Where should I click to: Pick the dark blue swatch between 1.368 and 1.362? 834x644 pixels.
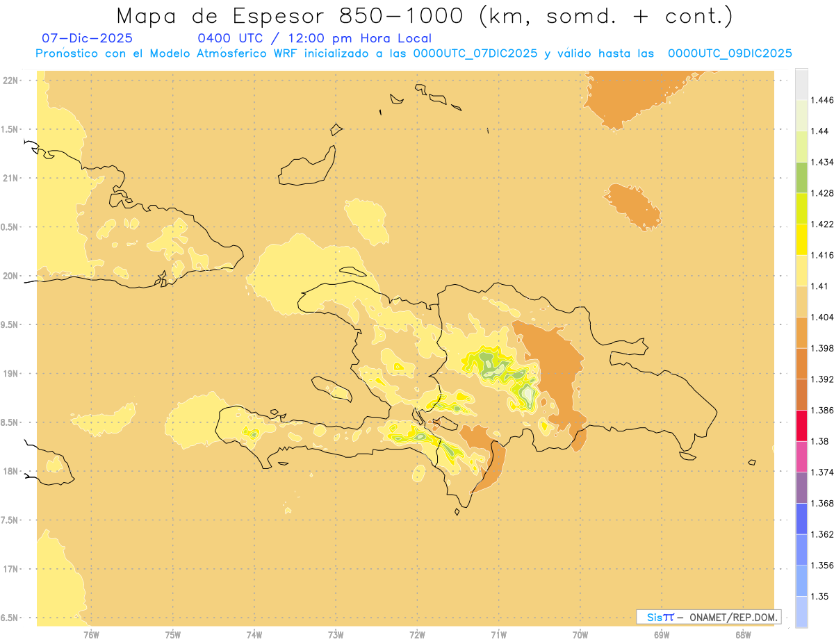point(801,519)
